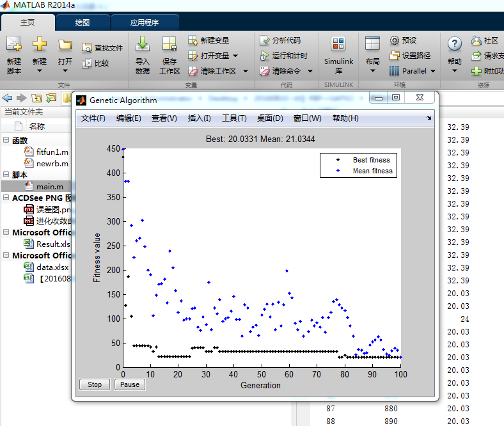The width and height of the screenshot is (504, 426).
Task: Open 帮助(H) menu in figure window
Action: coord(345,118)
